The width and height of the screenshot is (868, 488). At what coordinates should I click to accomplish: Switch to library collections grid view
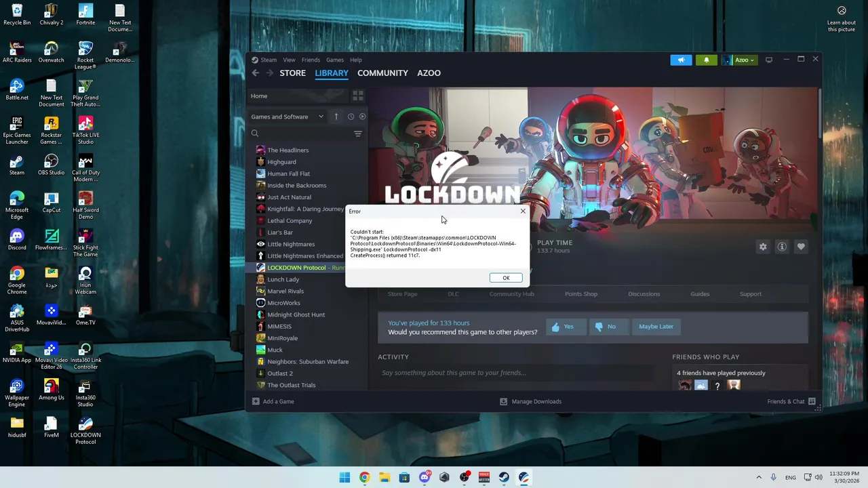358,96
